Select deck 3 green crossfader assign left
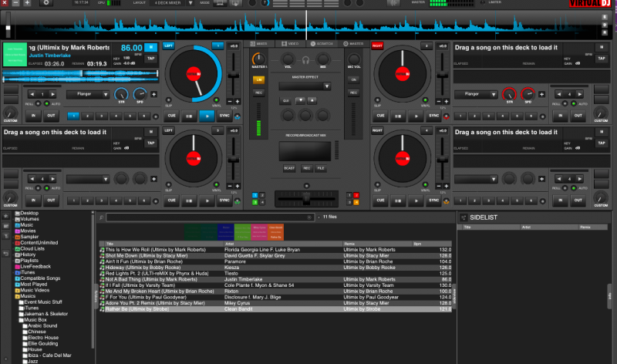 pyautogui.click(x=255, y=202)
